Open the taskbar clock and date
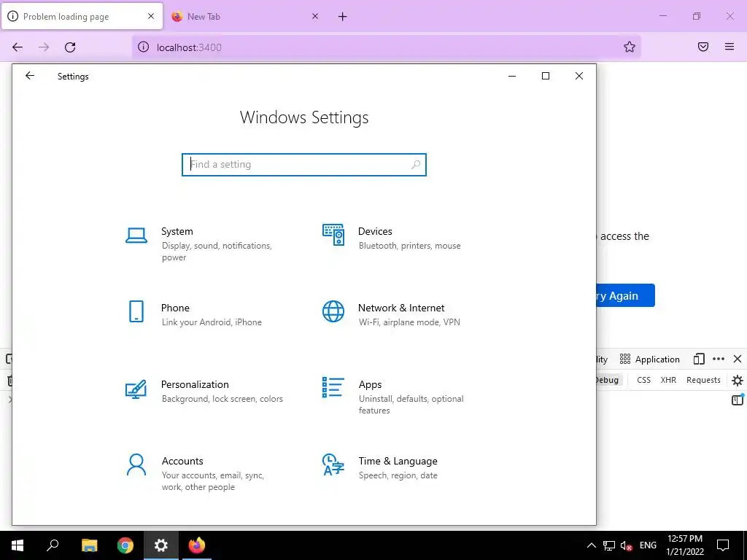The height and width of the screenshot is (560, 747). click(x=684, y=545)
